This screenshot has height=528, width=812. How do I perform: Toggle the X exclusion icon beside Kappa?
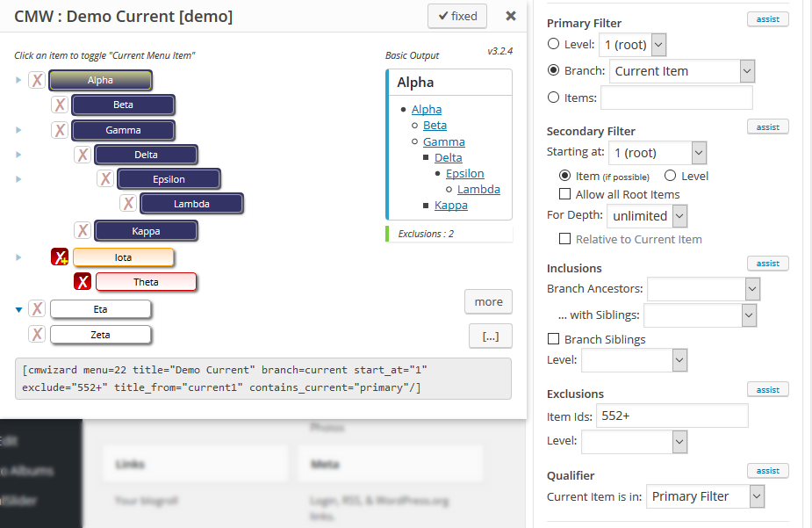click(83, 230)
